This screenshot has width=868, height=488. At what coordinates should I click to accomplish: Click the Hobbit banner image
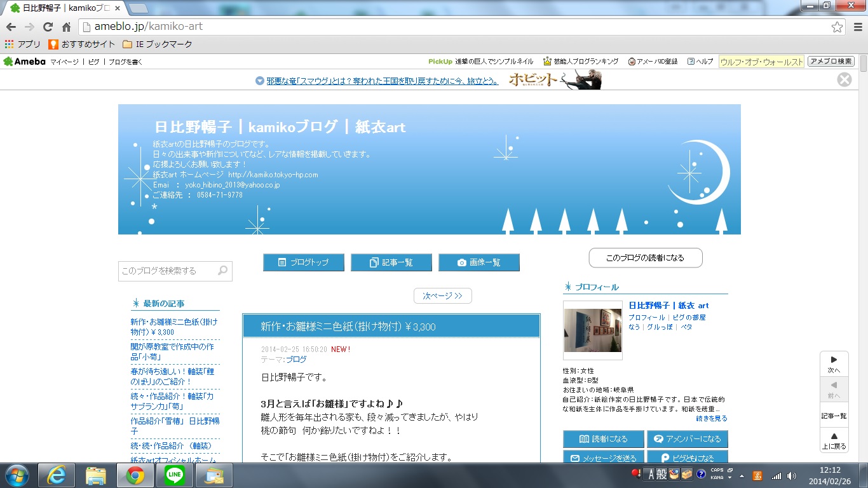tap(555, 79)
